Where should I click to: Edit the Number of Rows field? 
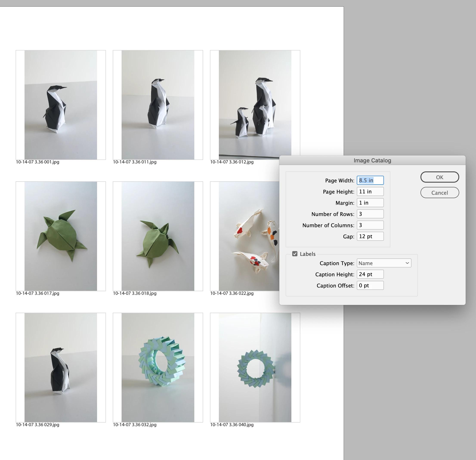coord(370,214)
